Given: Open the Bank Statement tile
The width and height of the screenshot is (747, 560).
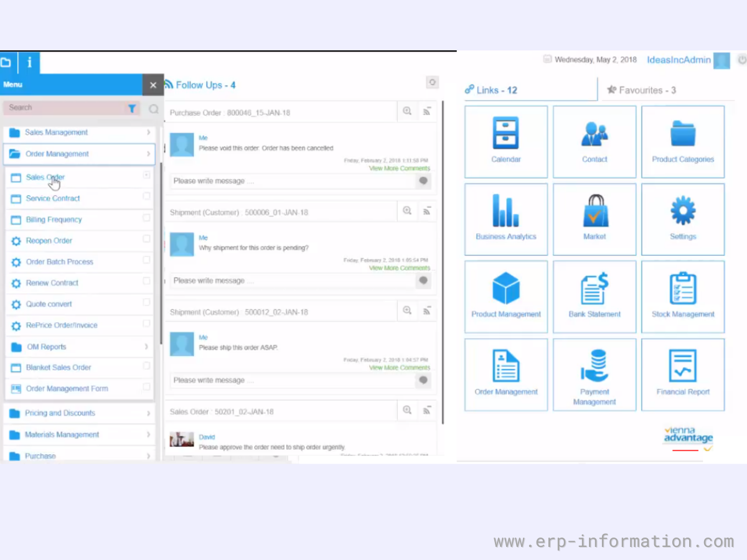Looking at the screenshot, I should point(594,297).
